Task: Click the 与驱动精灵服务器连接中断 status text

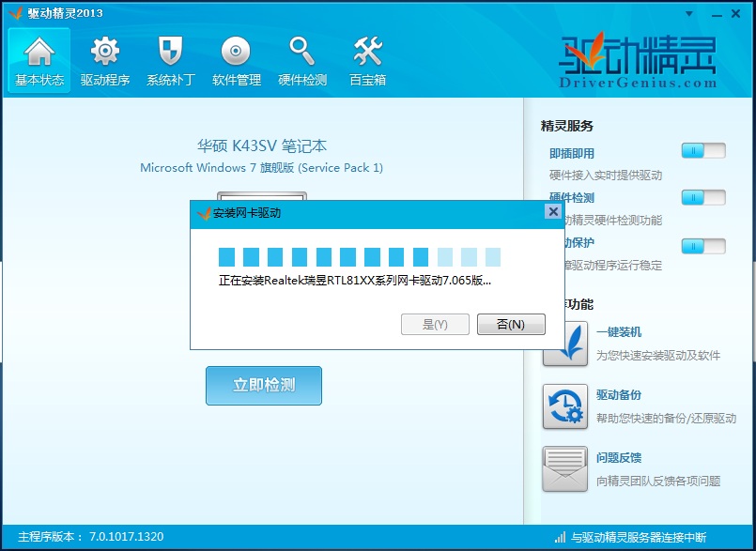Action: click(639, 537)
